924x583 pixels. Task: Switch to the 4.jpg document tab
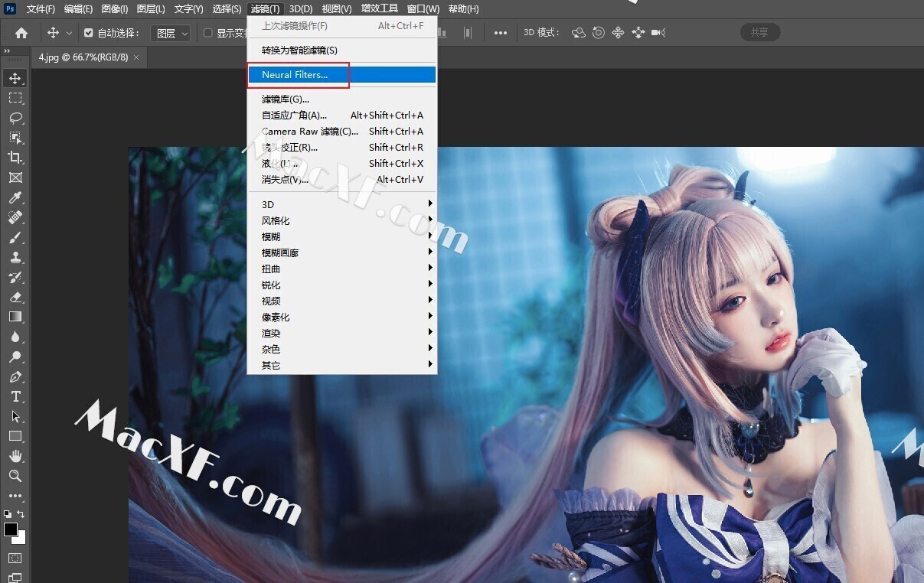pos(83,57)
